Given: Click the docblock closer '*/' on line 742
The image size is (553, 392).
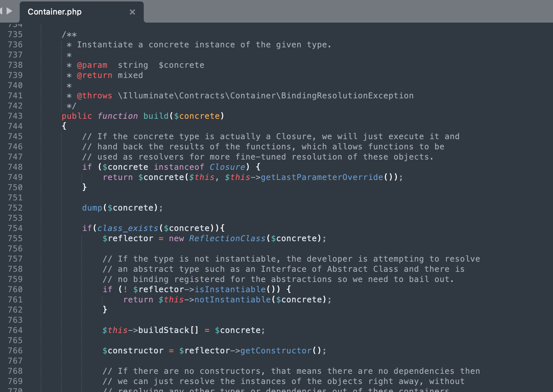Looking at the screenshot, I should coord(71,106).
